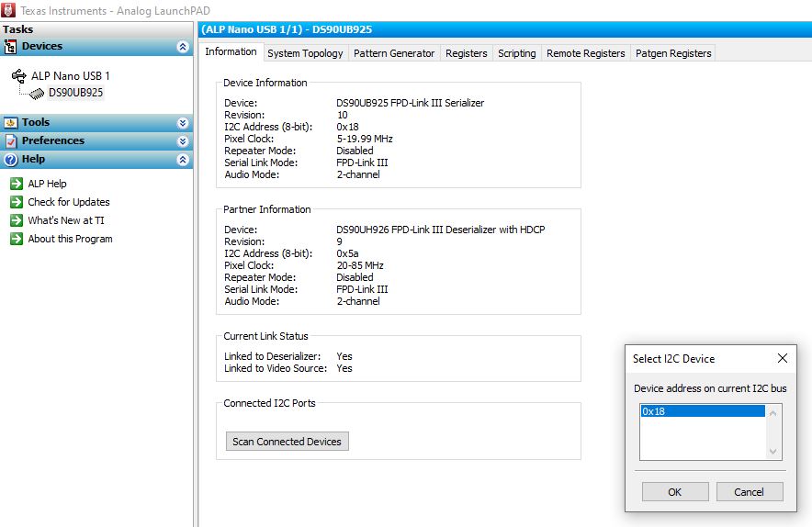Click the Texas Instruments app icon in title bar
This screenshot has width=812, height=527.
pos(7,10)
